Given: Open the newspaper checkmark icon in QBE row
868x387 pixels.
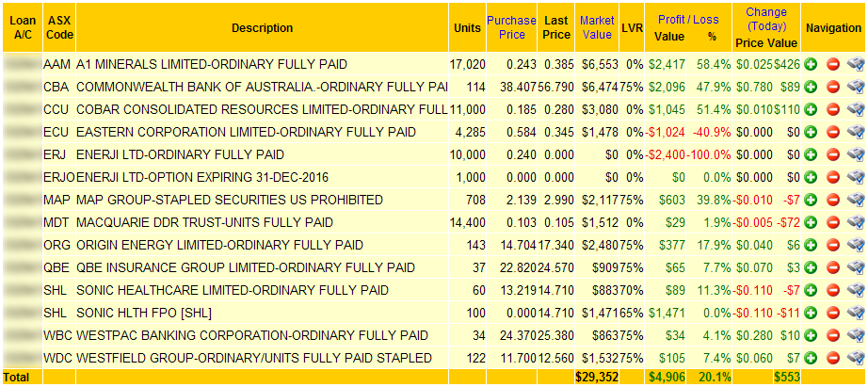Looking at the screenshot, I should click(855, 268).
